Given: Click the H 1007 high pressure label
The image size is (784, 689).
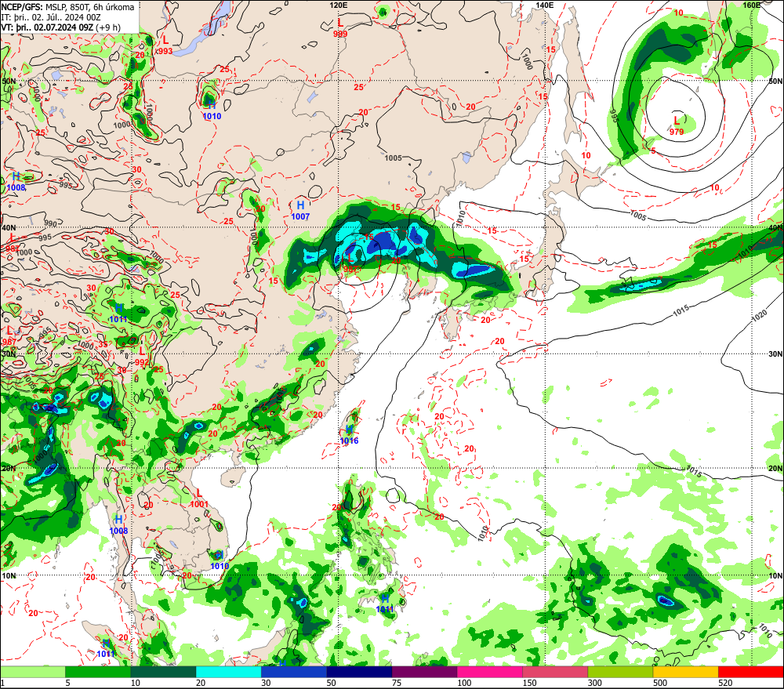Looking at the screenshot, I should click(300, 211).
